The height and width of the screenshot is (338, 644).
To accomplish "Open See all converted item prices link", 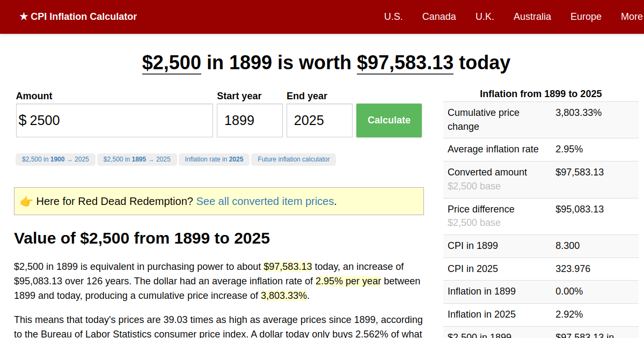I will pyautogui.click(x=265, y=201).
